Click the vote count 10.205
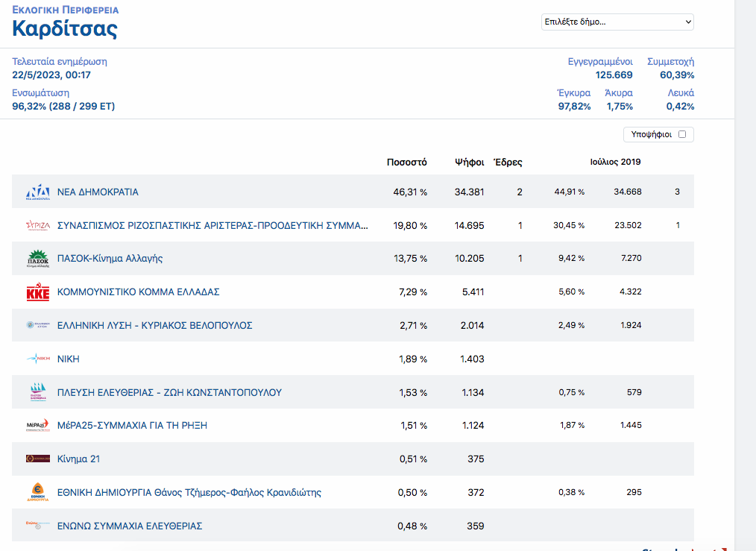The width and height of the screenshot is (756, 551). point(469,259)
